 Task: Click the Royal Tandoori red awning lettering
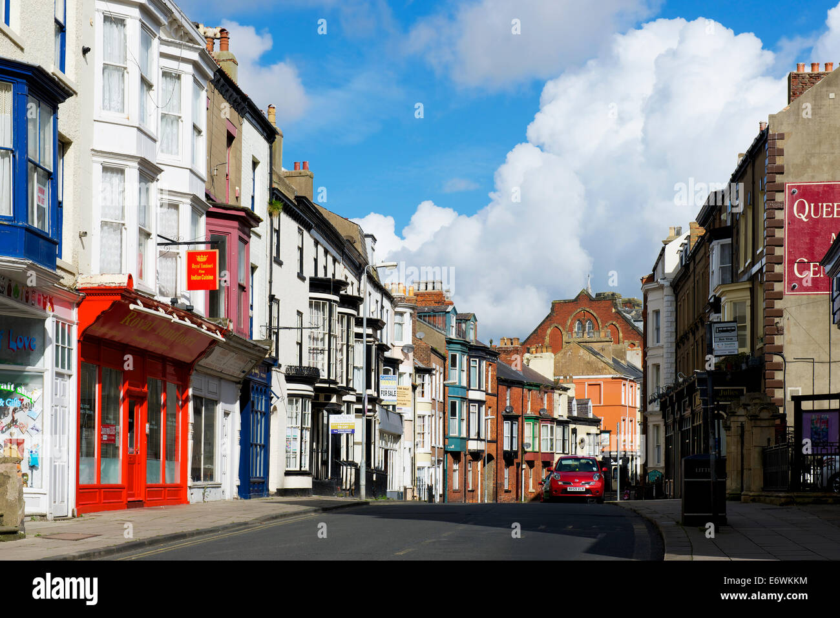click(x=158, y=329)
